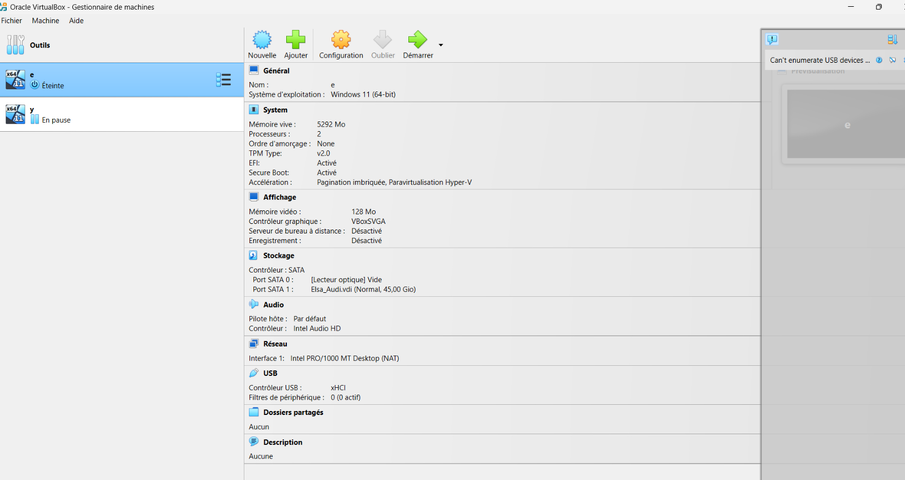Click the 'Contrôleur : SATA' storage line

[x=276, y=269]
